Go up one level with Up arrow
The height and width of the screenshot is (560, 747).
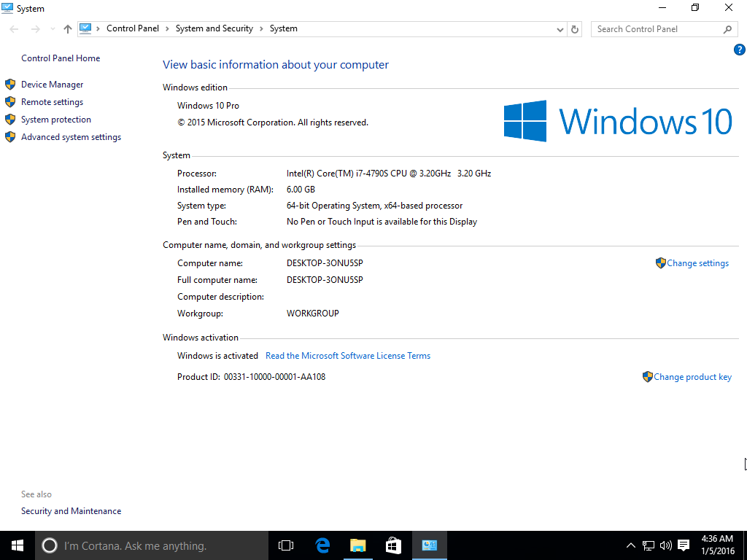tap(68, 29)
